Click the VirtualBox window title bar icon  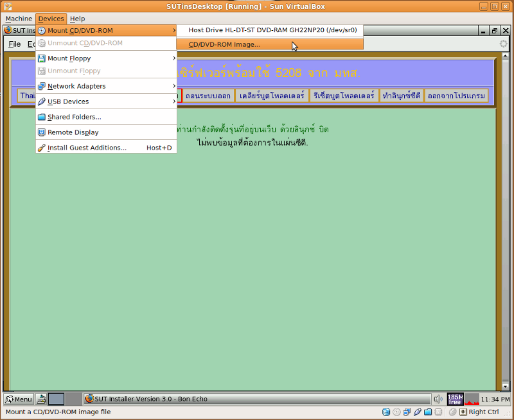coord(8,6)
